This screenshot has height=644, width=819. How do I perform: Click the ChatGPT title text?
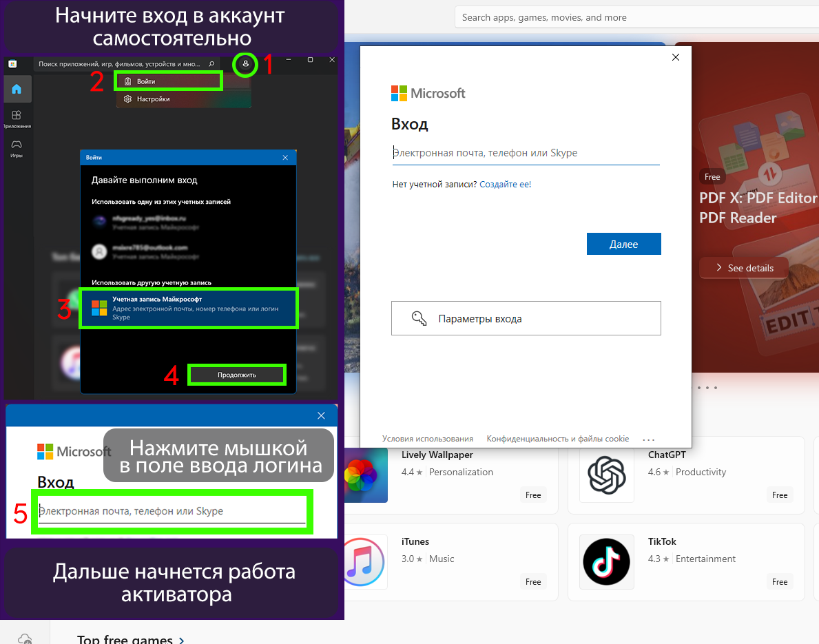[667, 455]
